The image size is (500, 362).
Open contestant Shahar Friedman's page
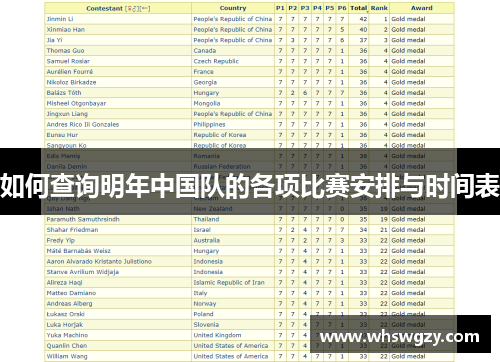point(72,230)
